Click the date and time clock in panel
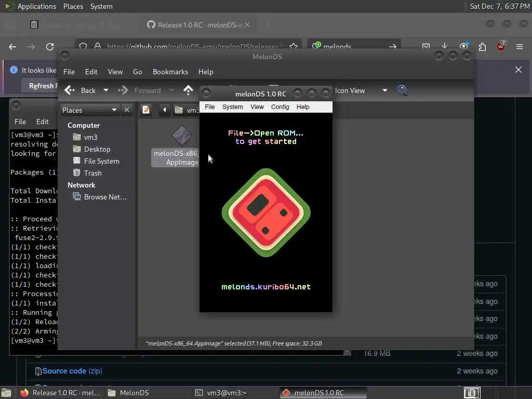This screenshot has width=532, height=399. pyautogui.click(x=499, y=6)
